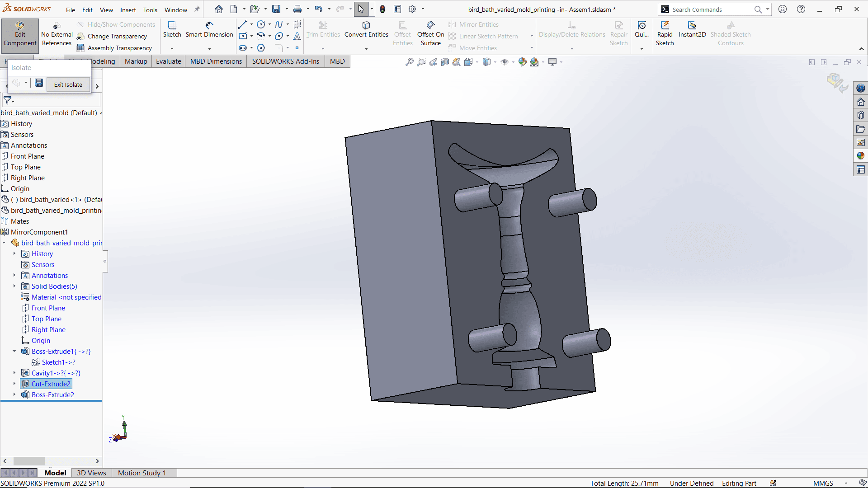The image size is (868, 488).
Task: Click the Print icon
Action: tap(297, 9)
